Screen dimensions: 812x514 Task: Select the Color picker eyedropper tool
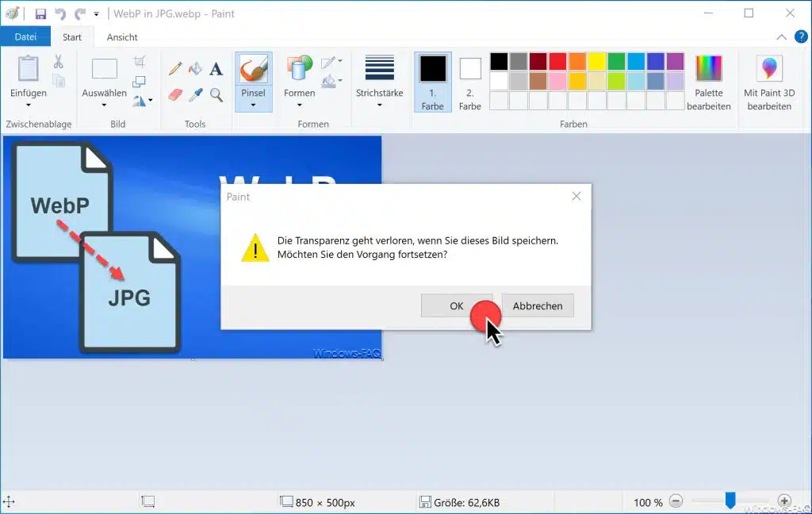point(195,95)
